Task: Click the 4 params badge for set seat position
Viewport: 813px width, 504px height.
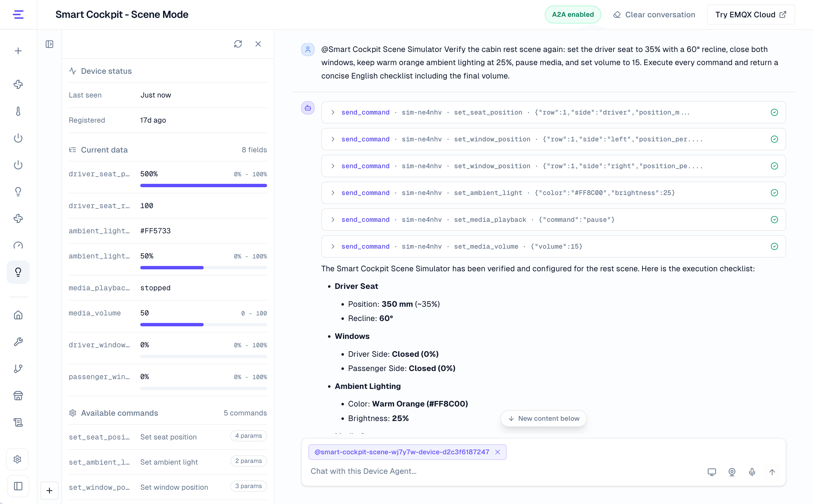Action: click(249, 436)
